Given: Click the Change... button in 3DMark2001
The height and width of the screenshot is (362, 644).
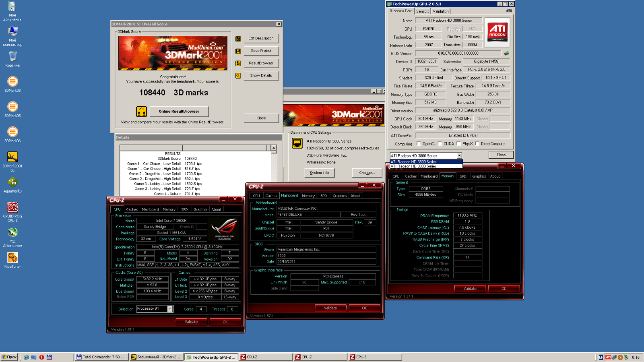Looking at the screenshot, I should pos(367,173).
